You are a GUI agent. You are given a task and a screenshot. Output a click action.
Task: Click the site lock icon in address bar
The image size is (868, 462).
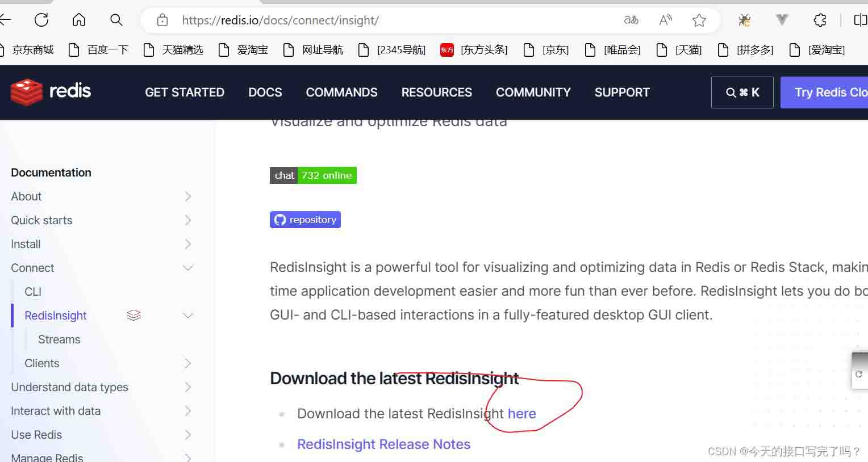click(162, 20)
